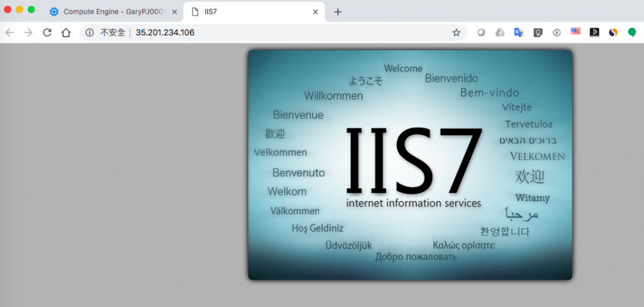644x307 pixels.
Task: Click the words 'Hoş Geldiniz'
Action: pos(318,228)
